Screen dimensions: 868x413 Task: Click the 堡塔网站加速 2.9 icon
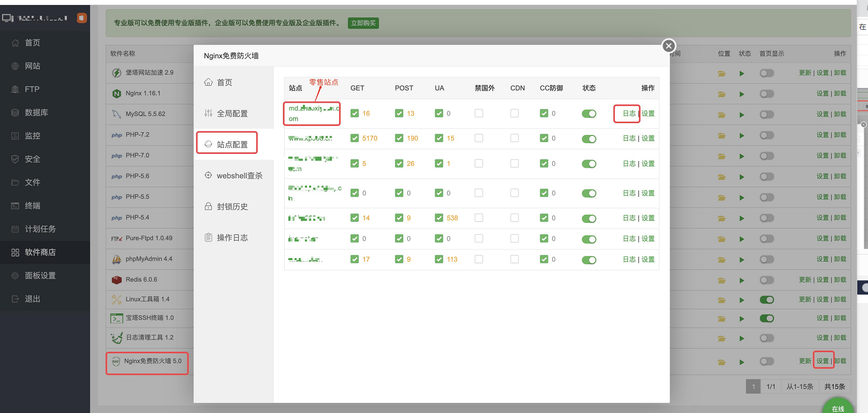pos(117,73)
